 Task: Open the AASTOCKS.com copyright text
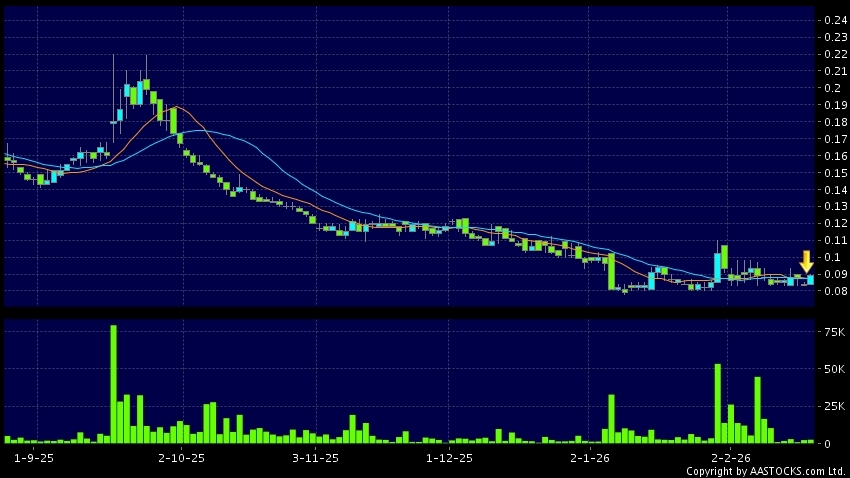click(x=765, y=471)
